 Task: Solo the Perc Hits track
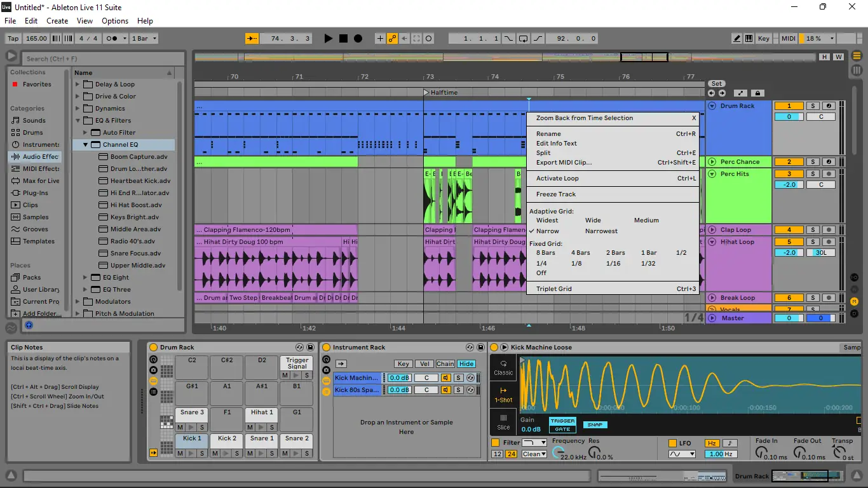pyautogui.click(x=813, y=173)
